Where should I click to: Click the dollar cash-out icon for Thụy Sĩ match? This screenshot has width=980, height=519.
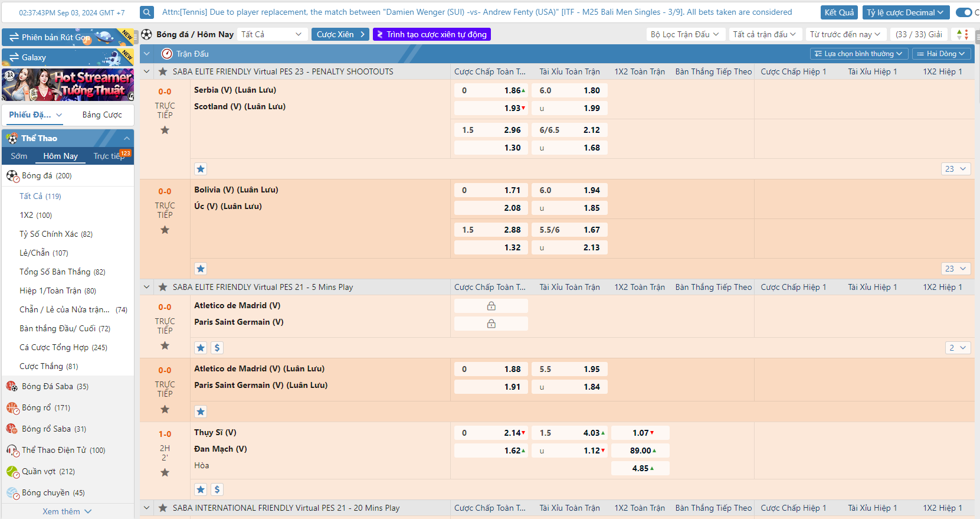(x=217, y=489)
